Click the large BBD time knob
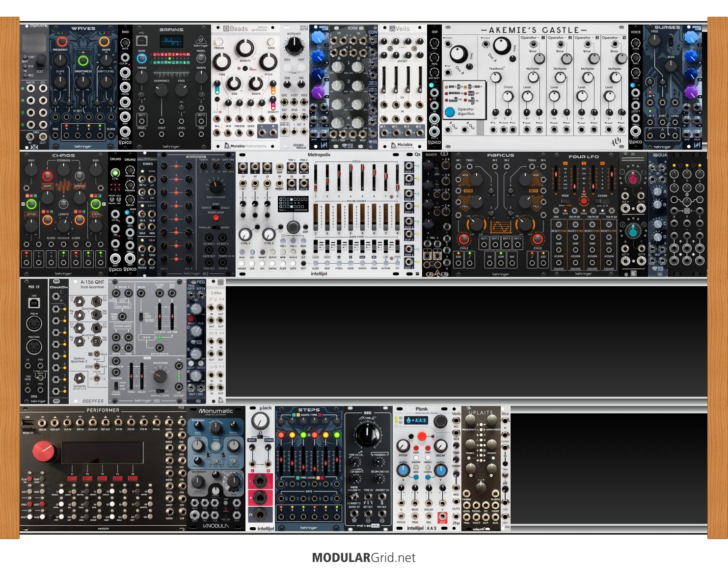This screenshot has width=728, height=568. (x=368, y=434)
